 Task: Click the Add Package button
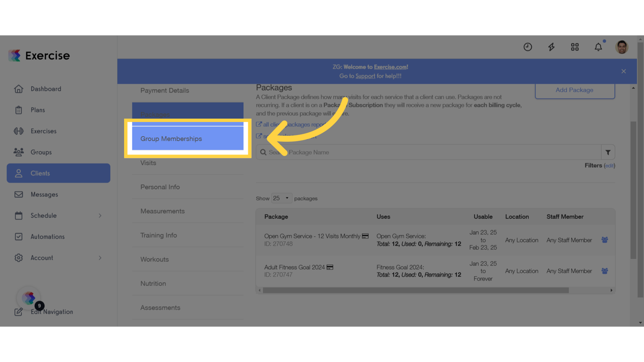point(574,90)
